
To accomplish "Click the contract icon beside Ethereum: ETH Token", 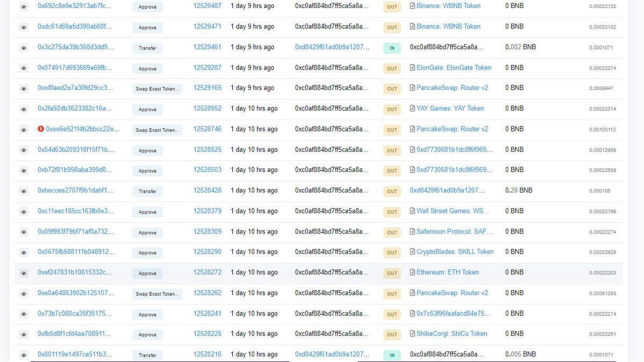I will 412,272.
